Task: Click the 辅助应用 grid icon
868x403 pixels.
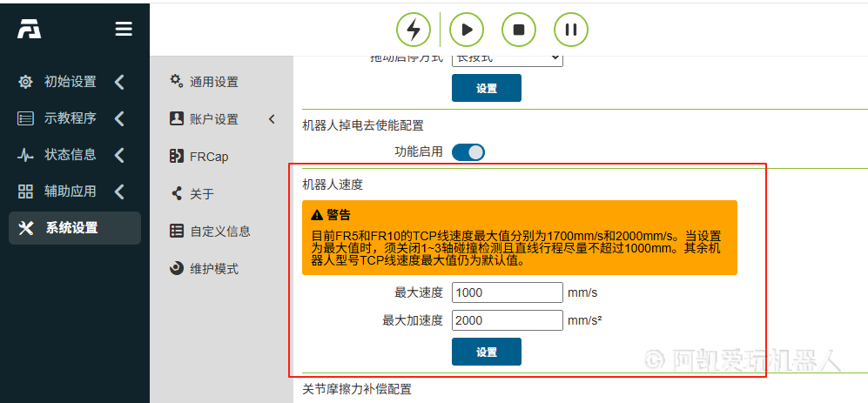Action: tap(26, 191)
